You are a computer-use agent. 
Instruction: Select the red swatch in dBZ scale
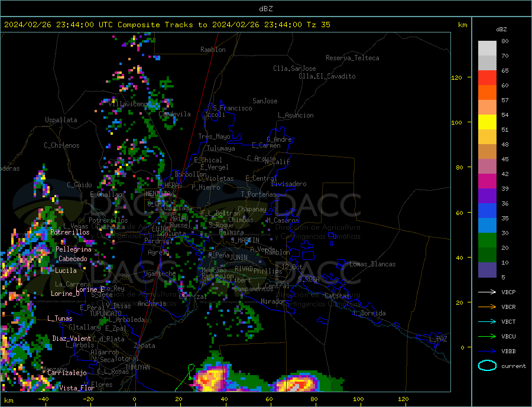pyautogui.click(x=487, y=77)
